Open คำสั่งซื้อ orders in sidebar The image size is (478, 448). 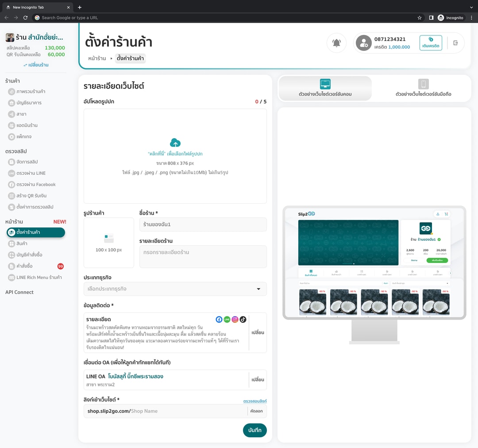[x=24, y=266]
